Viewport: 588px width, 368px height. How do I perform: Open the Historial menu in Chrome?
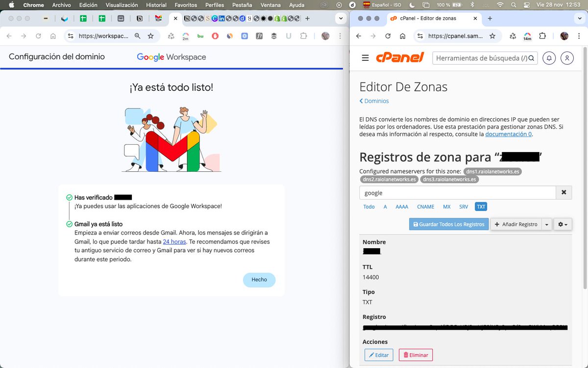pos(156,5)
